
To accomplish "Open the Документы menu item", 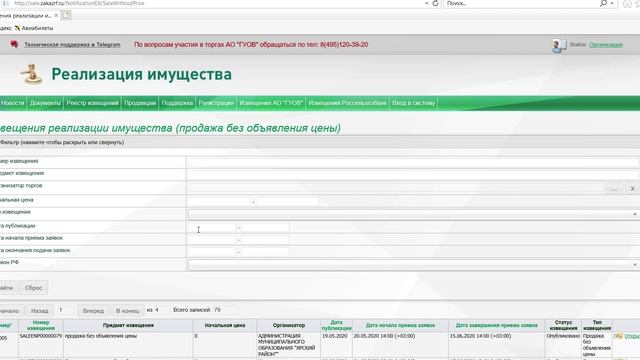I will (x=45, y=103).
